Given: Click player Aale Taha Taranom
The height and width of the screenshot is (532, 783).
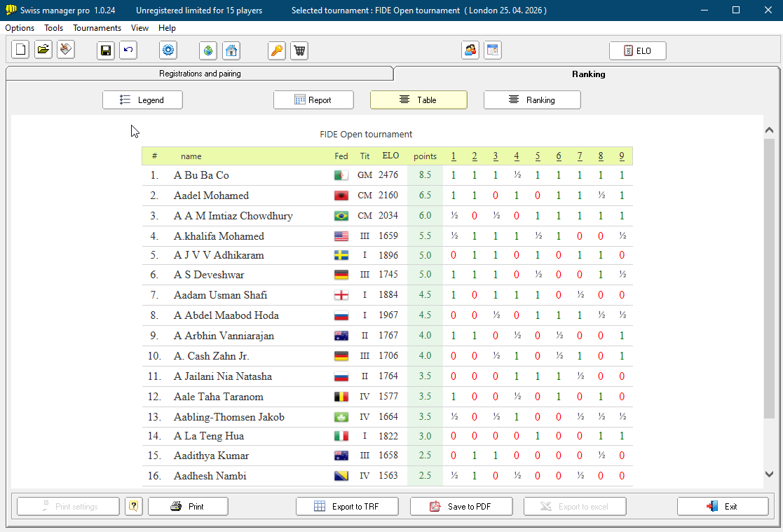Looking at the screenshot, I should coord(218,397).
